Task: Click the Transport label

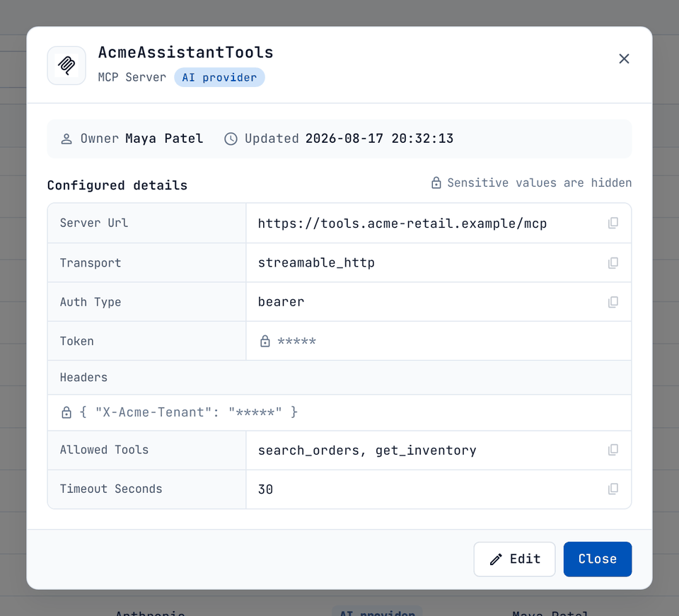Action: pyautogui.click(x=91, y=263)
